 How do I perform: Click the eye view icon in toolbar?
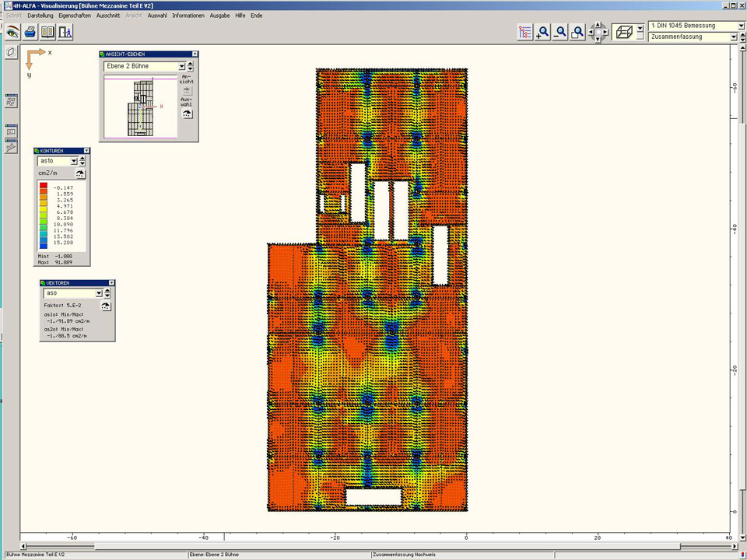12,32
